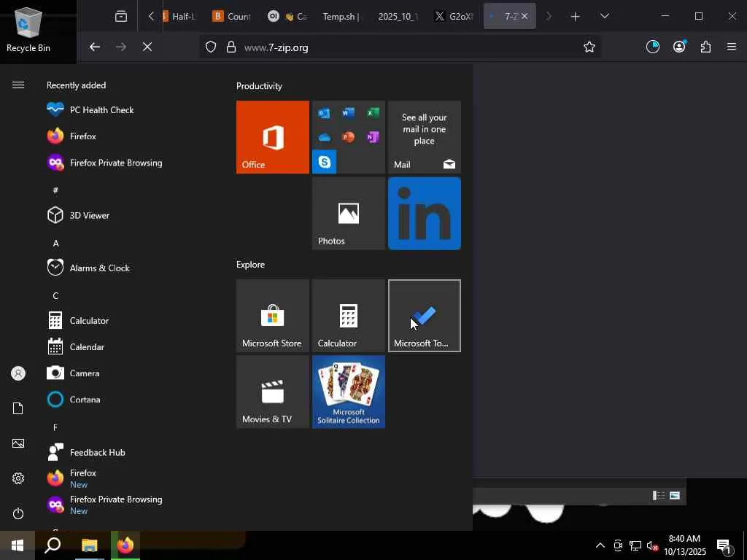Viewport: 747px width, 560px height.
Task: Click the clock showing 8:40 AM
Action: tap(684, 545)
